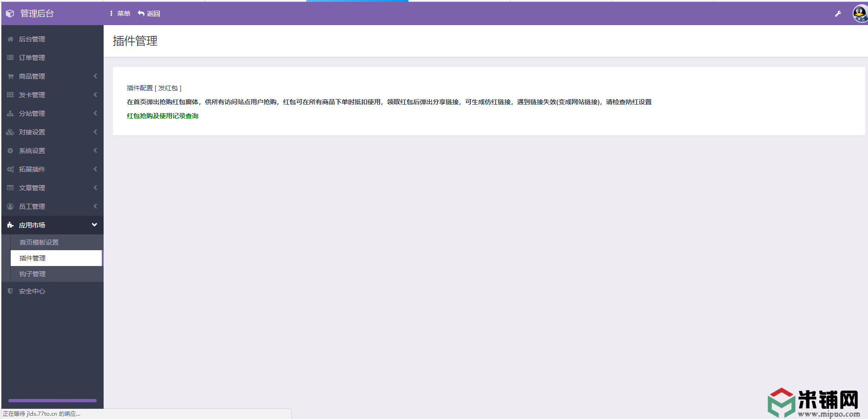Select 钩子管理 under 应用市场
Image resolution: width=868 pixels, height=419 pixels.
(x=32, y=274)
